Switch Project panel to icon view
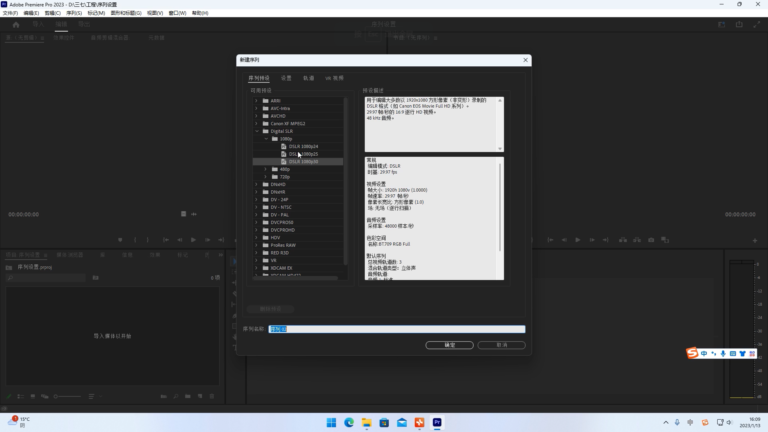768x432 pixels. coord(33,396)
